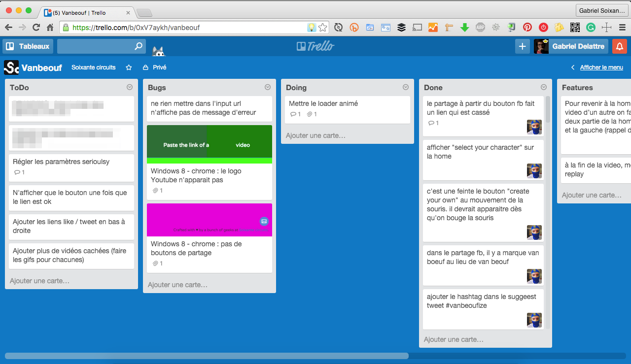Open card 'c'est une feinte le bouton'
This screenshot has height=364, width=631.
(483, 213)
